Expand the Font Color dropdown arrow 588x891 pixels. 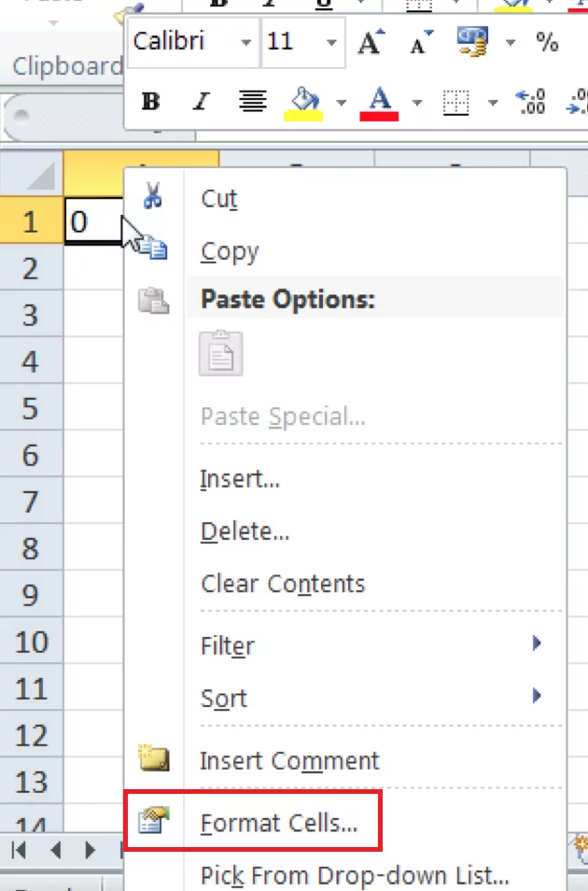417,104
